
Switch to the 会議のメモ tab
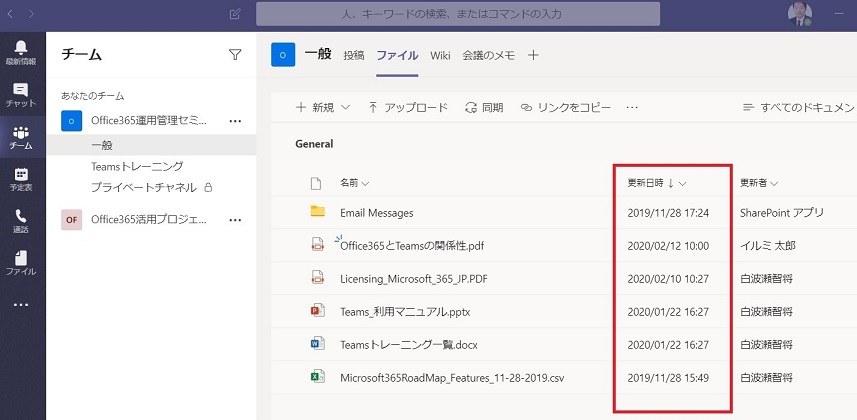(489, 55)
